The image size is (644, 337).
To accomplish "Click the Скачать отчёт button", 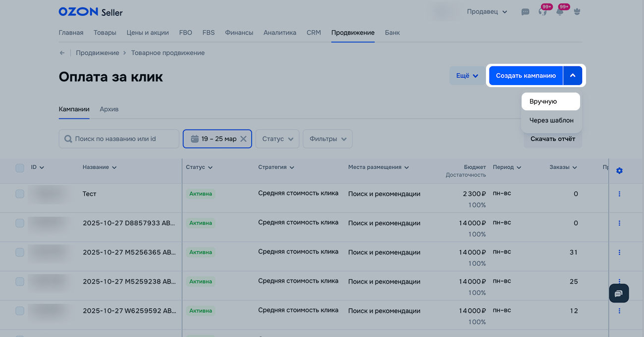I will coord(552,139).
